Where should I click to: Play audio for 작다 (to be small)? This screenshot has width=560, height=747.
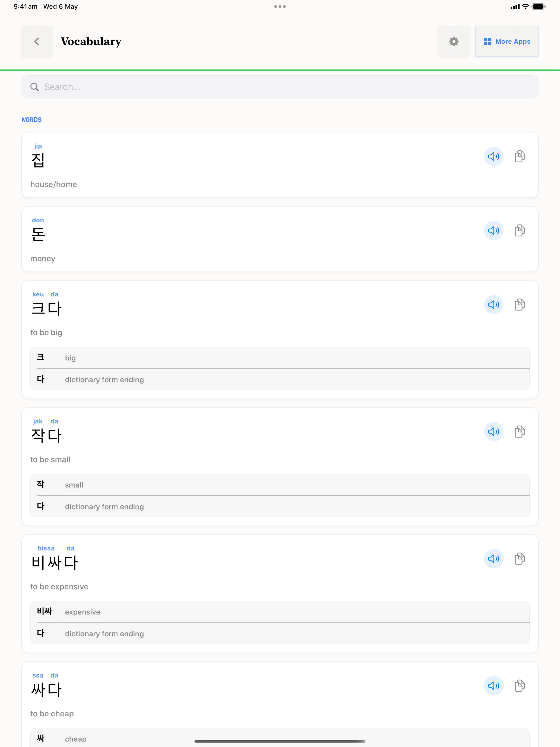coord(494,432)
